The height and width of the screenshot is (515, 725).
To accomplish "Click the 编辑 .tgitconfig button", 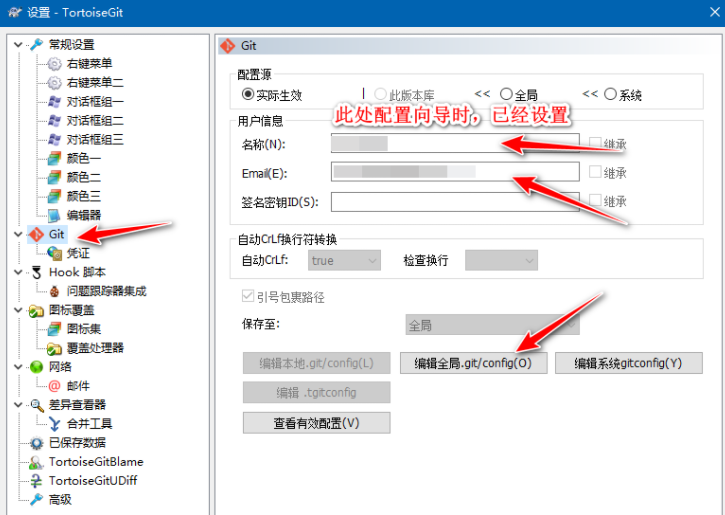I will pyautogui.click(x=317, y=393).
